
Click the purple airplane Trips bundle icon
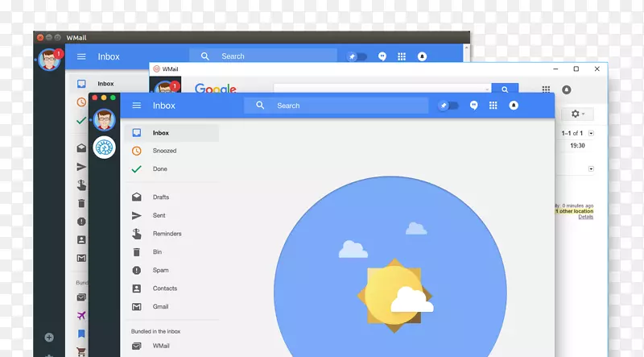[81, 315]
